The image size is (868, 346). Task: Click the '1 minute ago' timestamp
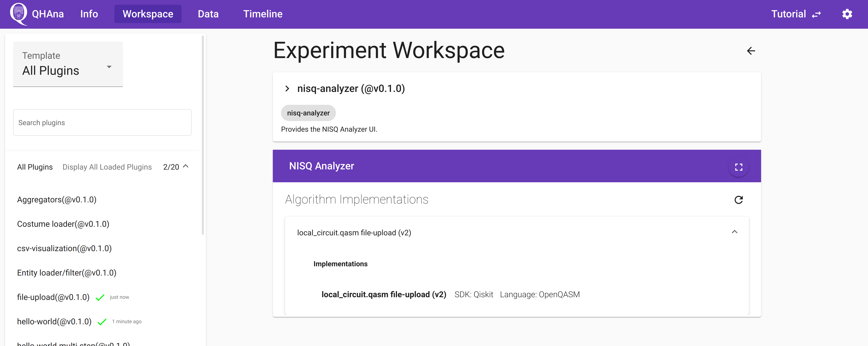(127, 322)
